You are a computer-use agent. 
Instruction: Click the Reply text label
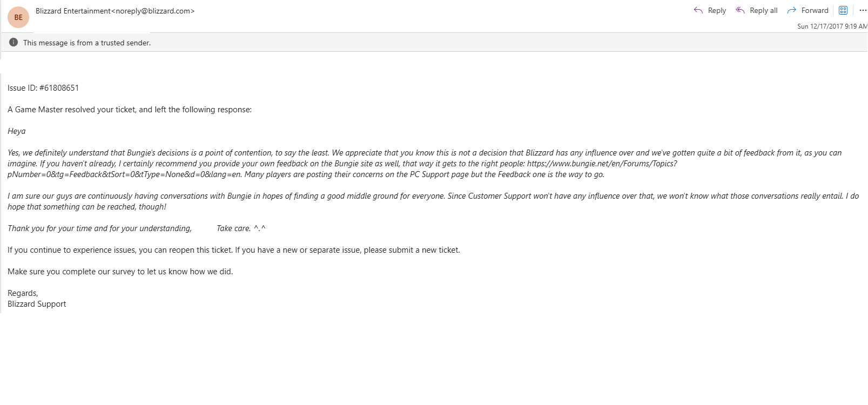point(717,10)
